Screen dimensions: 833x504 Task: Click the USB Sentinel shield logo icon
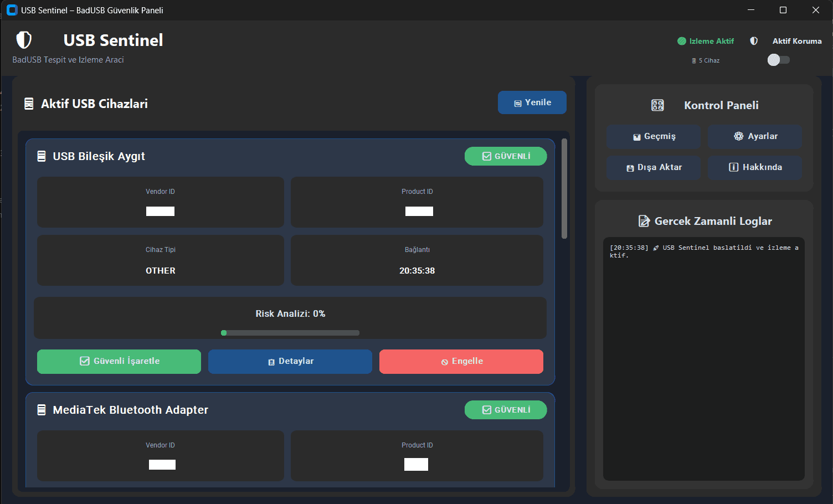click(x=24, y=40)
